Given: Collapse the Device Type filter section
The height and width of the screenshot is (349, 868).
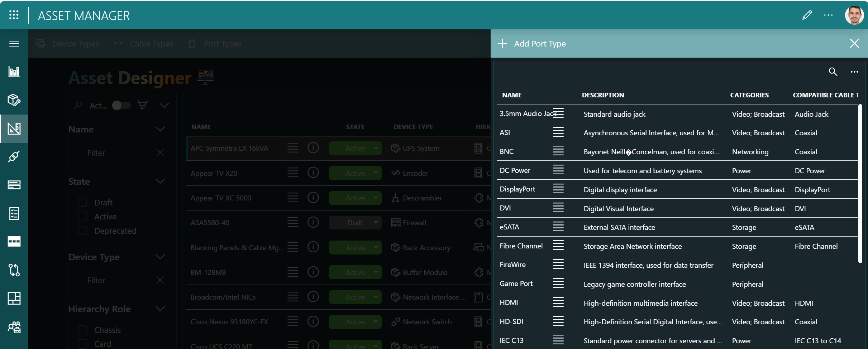Looking at the screenshot, I should click(160, 257).
